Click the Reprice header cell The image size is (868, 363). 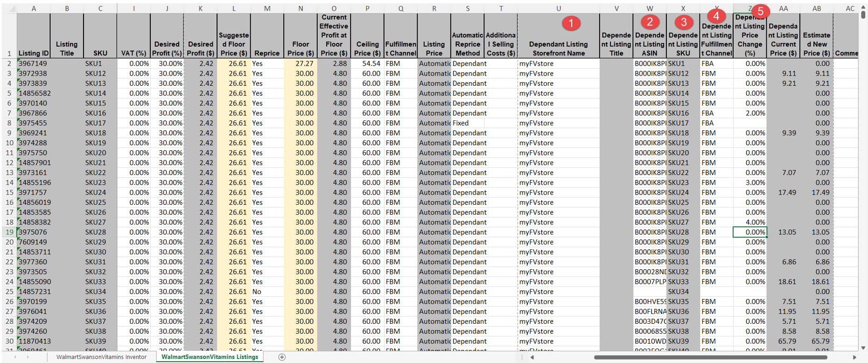(267, 36)
